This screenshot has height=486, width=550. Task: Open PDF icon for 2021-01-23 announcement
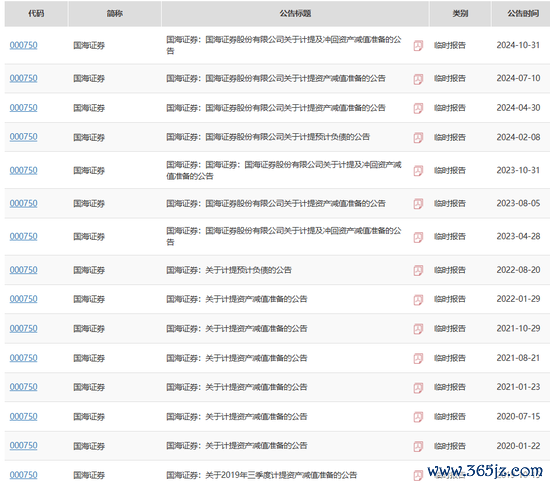pyautogui.click(x=418, y=387)
